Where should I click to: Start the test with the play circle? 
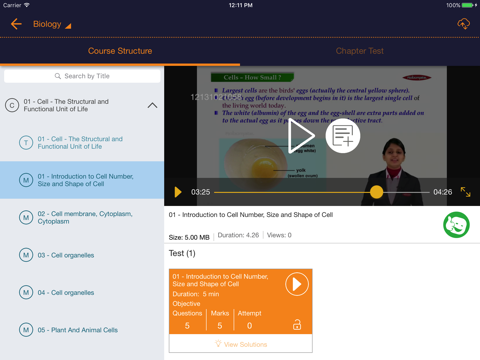click(x=297, y=284)
